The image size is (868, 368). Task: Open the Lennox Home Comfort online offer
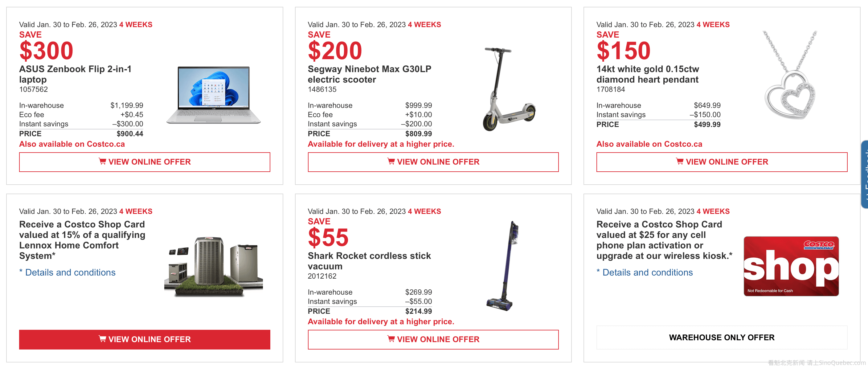(145, 339)
